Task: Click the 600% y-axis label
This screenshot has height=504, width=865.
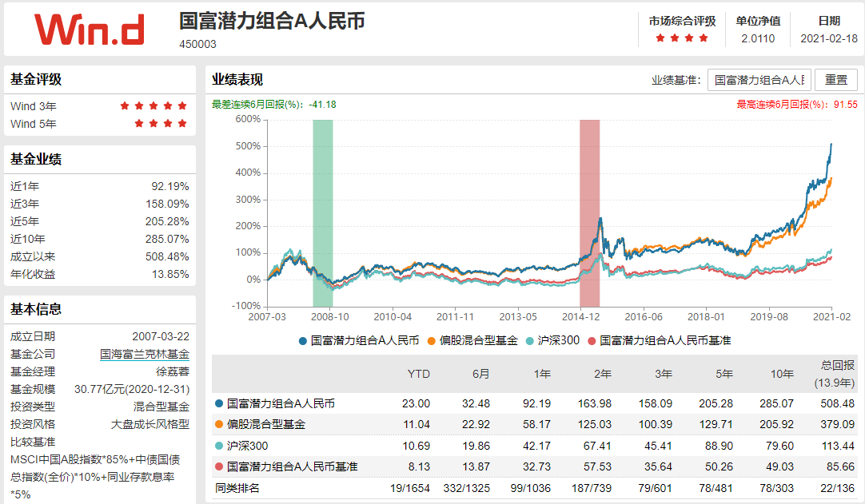Action: pyautogui.click(x=248, y=119)
